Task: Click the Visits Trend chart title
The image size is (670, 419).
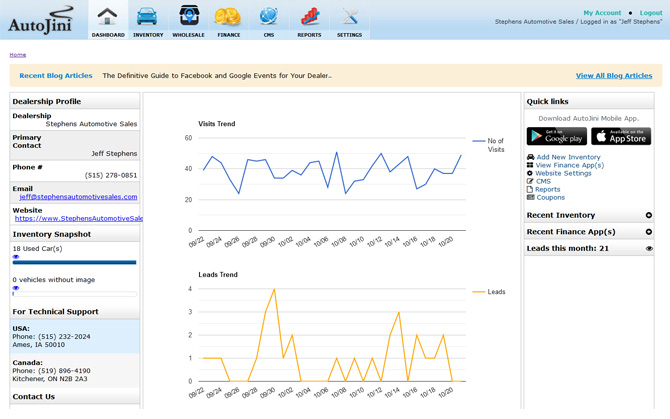Action: 217,124
